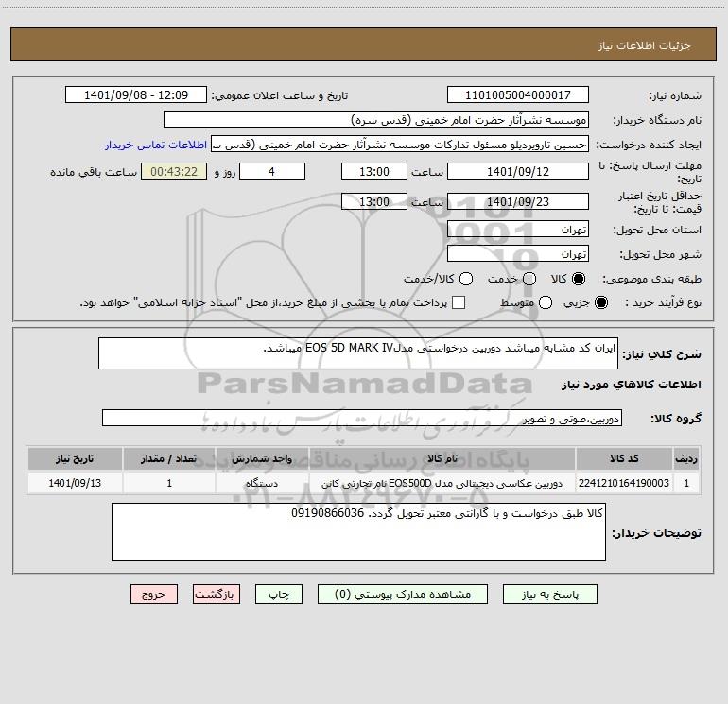Select the خدمت radio button
The height and width of the screenshot is (704, 728).
click(x=529, y=279)
